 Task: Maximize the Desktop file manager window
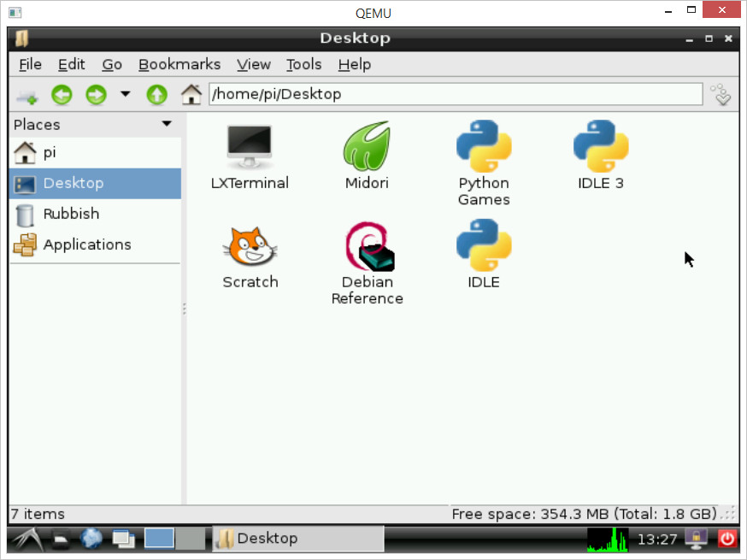point(709,38)
